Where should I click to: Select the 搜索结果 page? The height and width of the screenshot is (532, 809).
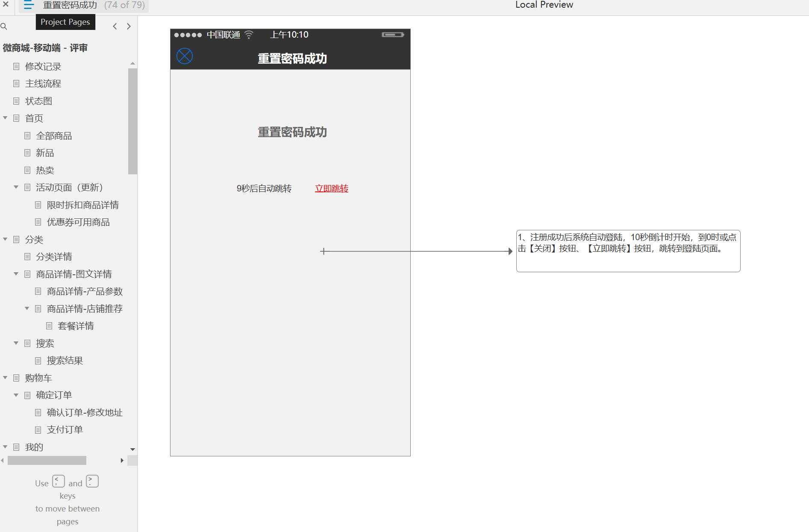click(x=65, y=360)
